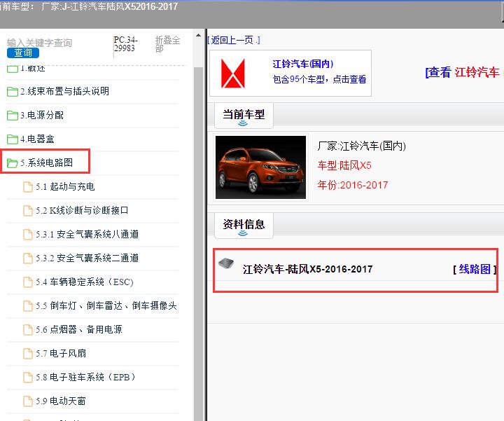The height and width of the screenshot is (421, 504).
Task: Click the document icon of 5.4 车辆稳定系统
Action: 28,282
